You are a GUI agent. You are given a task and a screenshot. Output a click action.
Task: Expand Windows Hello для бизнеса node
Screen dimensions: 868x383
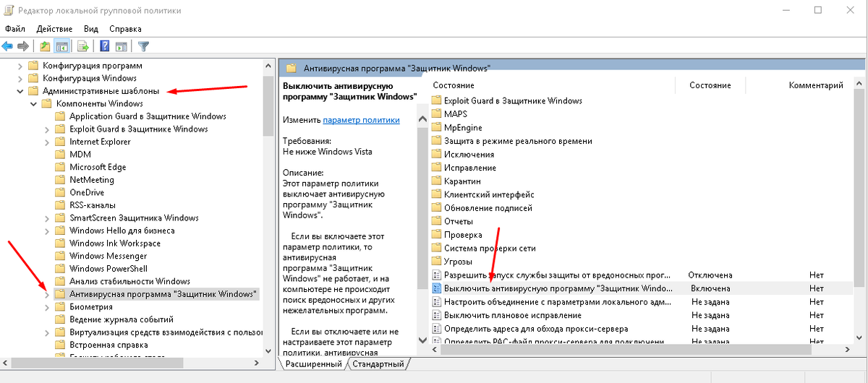[x=47, y=231]
